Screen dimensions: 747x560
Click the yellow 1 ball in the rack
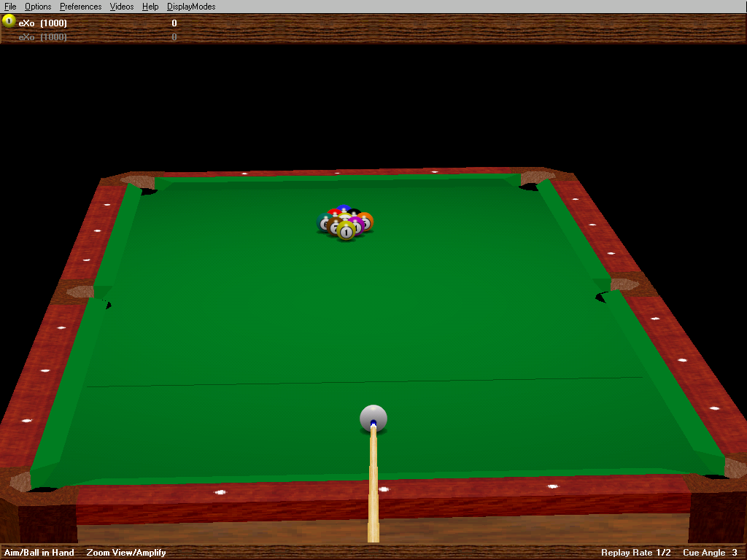click(347, 231)
